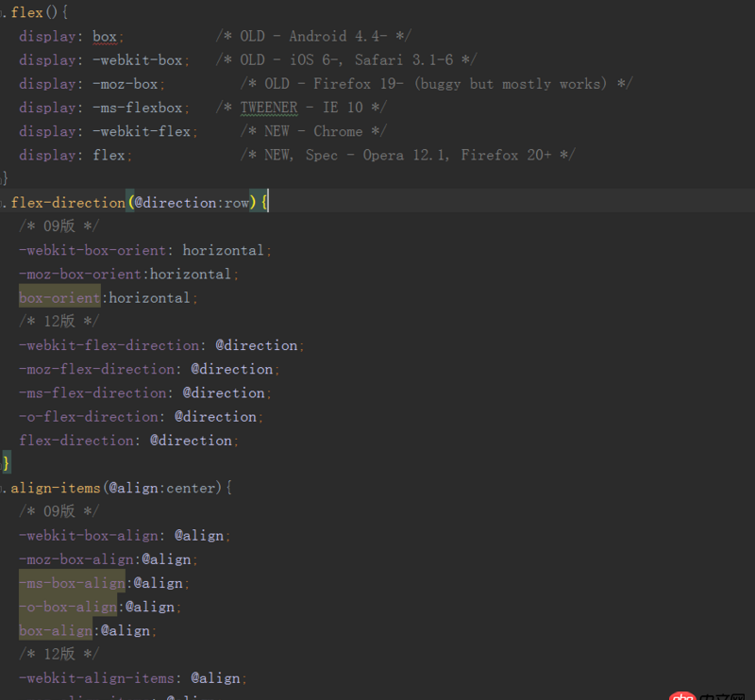This screenshot has width=755, height=700.
Task: Click the underlined TWEENER word in comment
Action: point(268,108)
